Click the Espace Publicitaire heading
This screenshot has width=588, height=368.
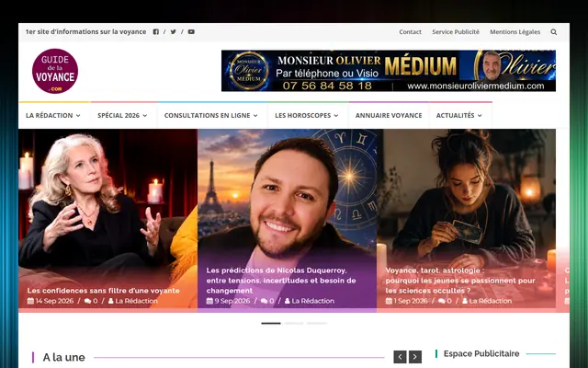pos(481,353)
